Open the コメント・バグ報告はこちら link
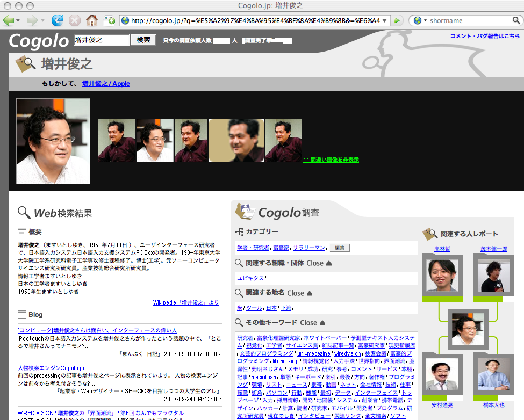 coord(485,36)
